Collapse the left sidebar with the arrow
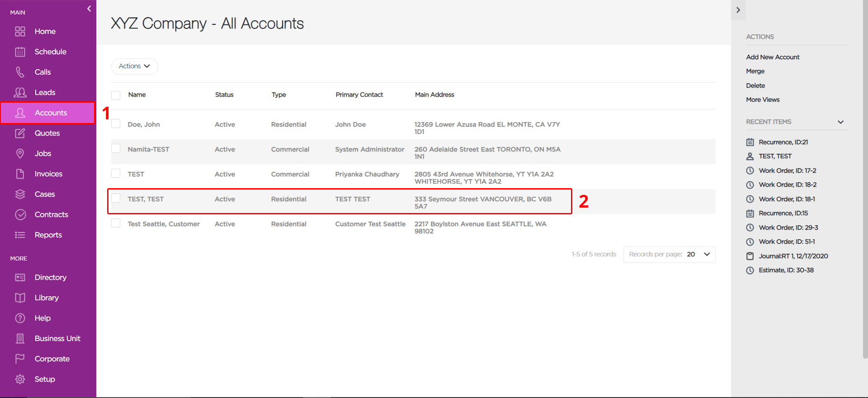 coord(89,9)
